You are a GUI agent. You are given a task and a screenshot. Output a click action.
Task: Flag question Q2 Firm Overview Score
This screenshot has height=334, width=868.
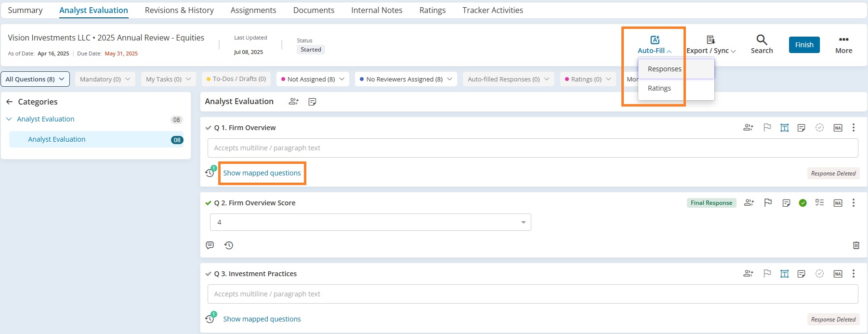point(768,203)
